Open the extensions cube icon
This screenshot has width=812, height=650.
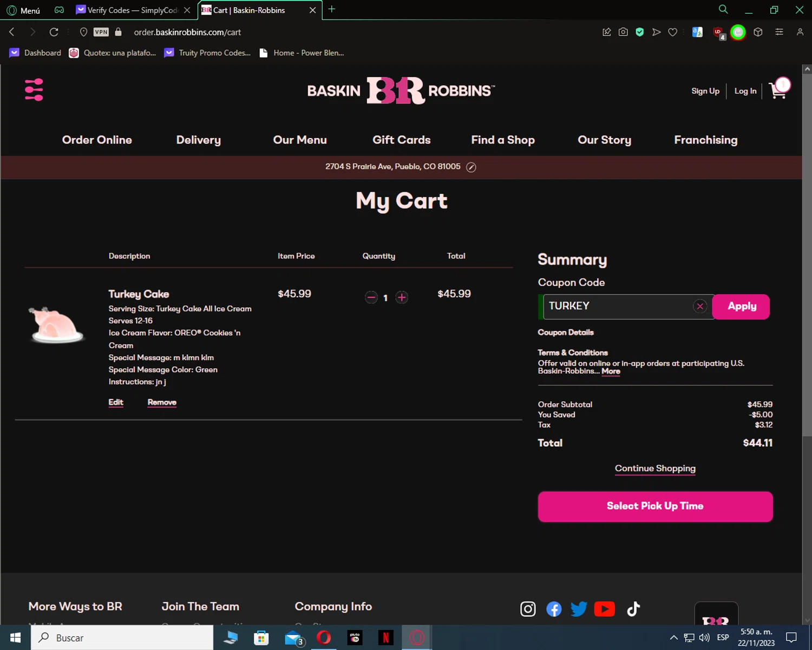(758, 32)
